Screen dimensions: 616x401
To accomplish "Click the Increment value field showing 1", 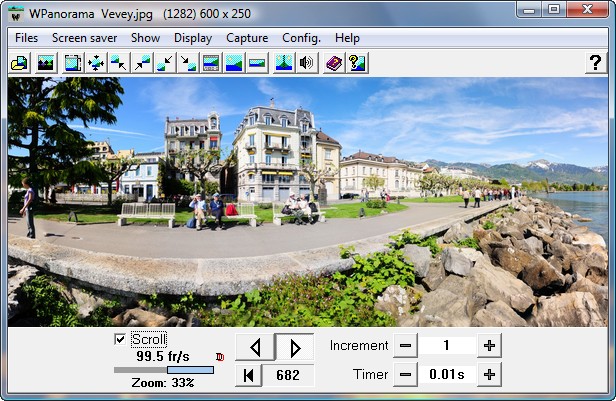I will [x=447, y=346].
